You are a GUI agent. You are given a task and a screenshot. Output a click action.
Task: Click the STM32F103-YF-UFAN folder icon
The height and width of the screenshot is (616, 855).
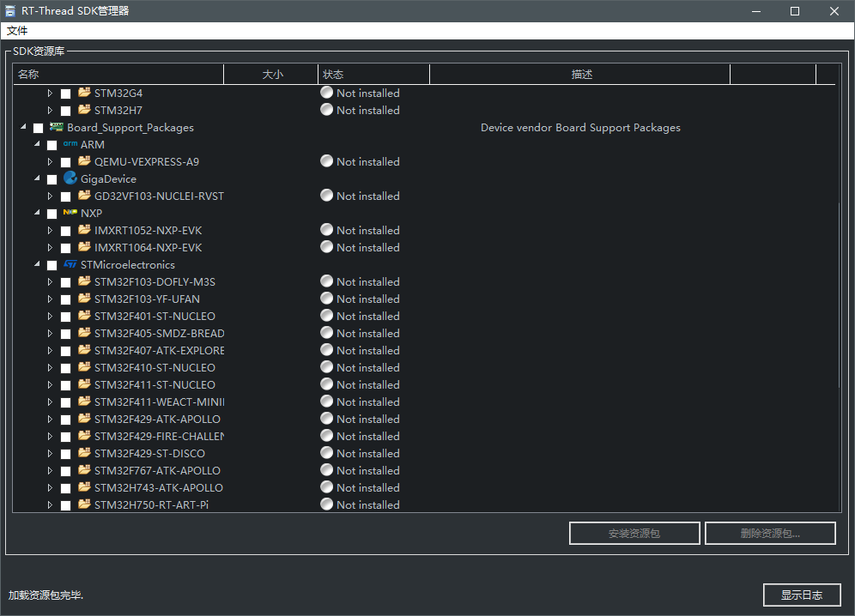click(84, 299)
